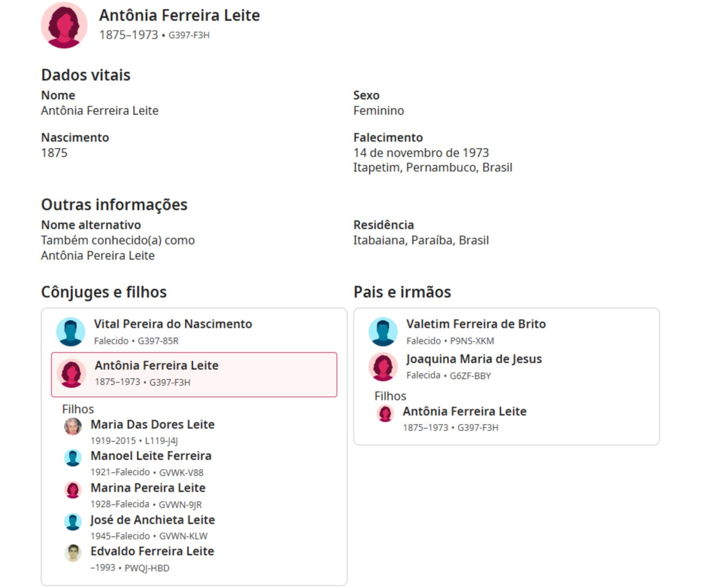Open Valetim Ferreira de Brito's profile link
This screenshot has height=588, width=701.
476,324
